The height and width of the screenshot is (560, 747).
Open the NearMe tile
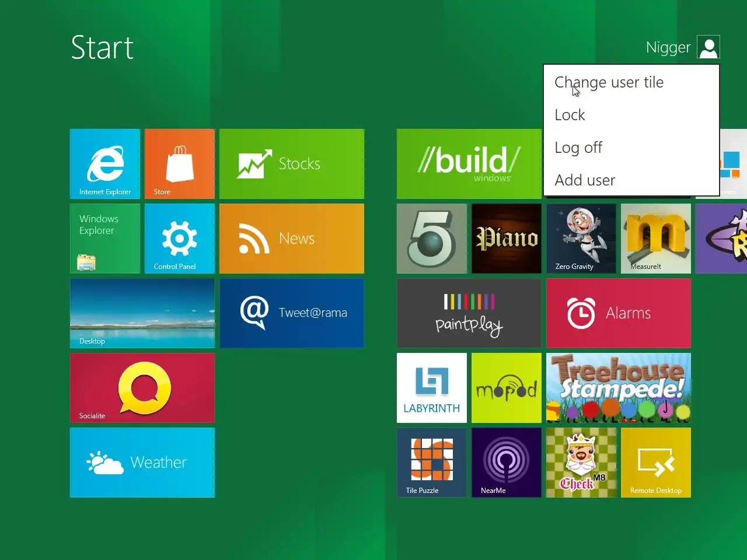pos(507,463)
